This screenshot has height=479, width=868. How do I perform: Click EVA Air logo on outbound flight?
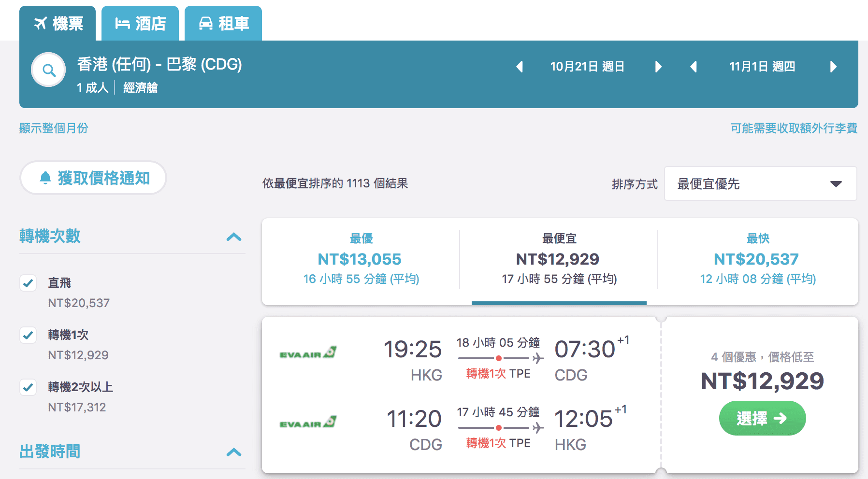(308, 353)
